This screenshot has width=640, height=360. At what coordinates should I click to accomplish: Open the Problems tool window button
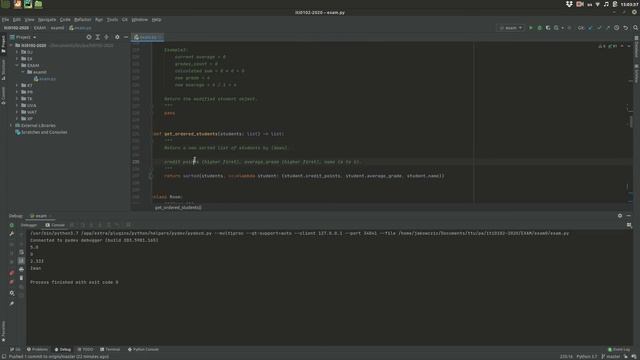37,349
